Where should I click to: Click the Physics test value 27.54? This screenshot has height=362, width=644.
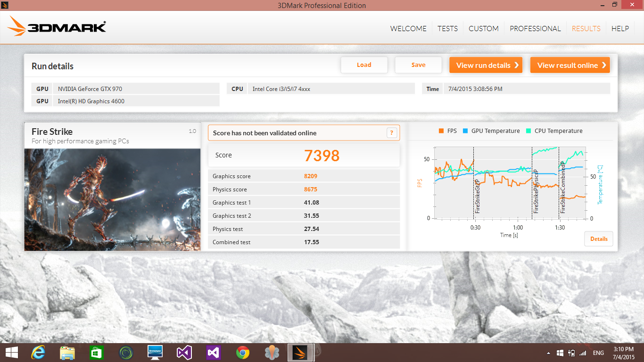(312, 229)
